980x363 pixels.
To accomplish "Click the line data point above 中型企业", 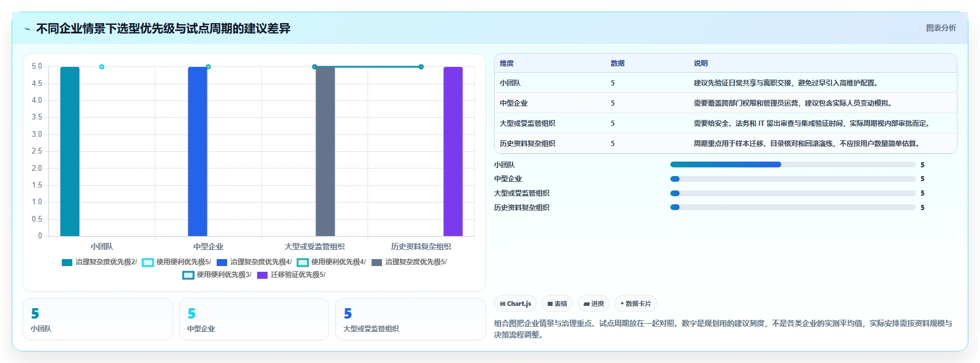I will (x=208, y=67).
